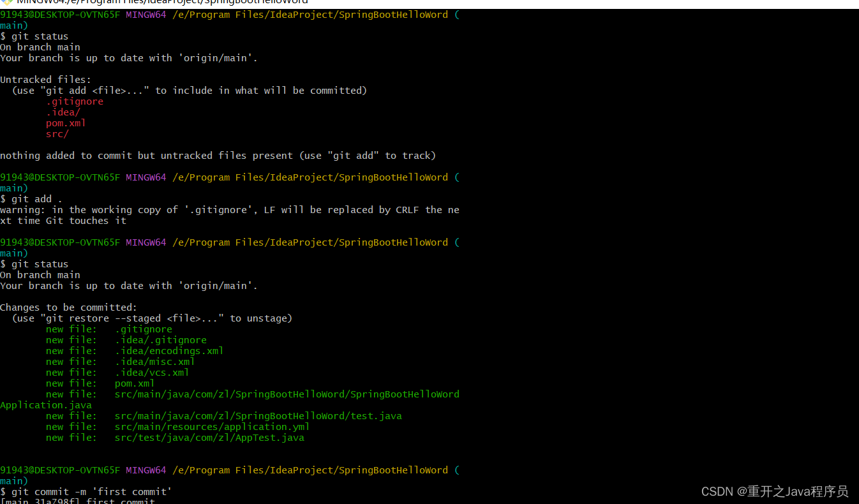The image size is (859, 504).
Task: Select the '.idea/misc.xml' new file row
Action: [121, 362]
